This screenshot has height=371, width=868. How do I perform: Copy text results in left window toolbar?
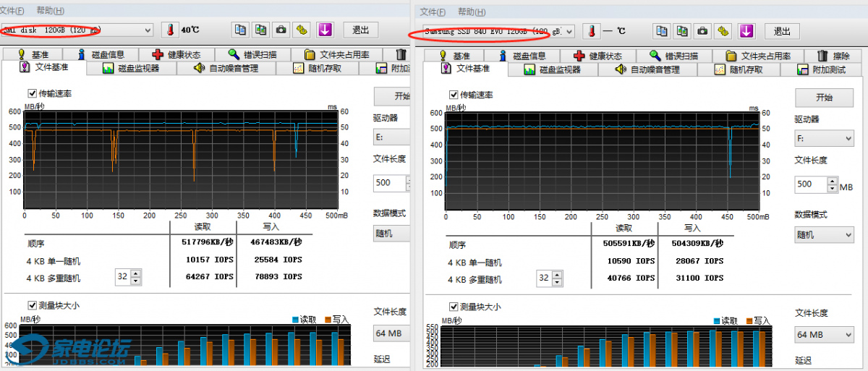[x=240, y=30]
